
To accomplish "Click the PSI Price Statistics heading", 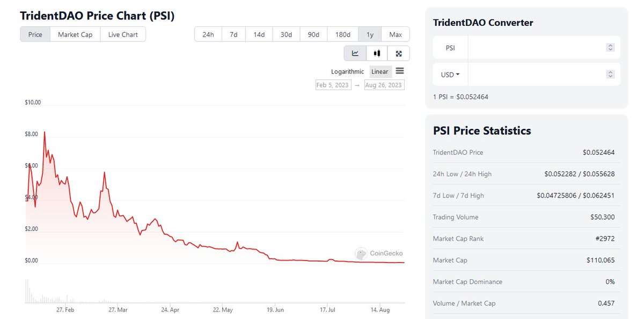I will tap(482, 130).
